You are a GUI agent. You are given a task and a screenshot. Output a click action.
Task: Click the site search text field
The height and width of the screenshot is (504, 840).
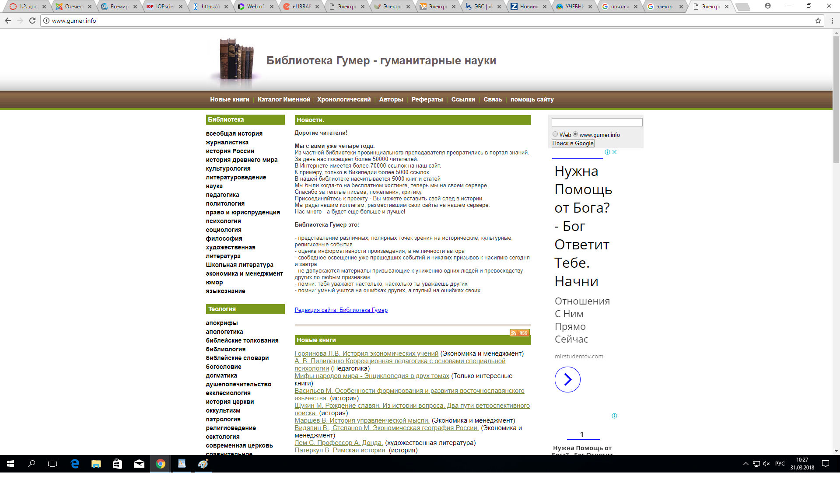click(x=597, y=122)
